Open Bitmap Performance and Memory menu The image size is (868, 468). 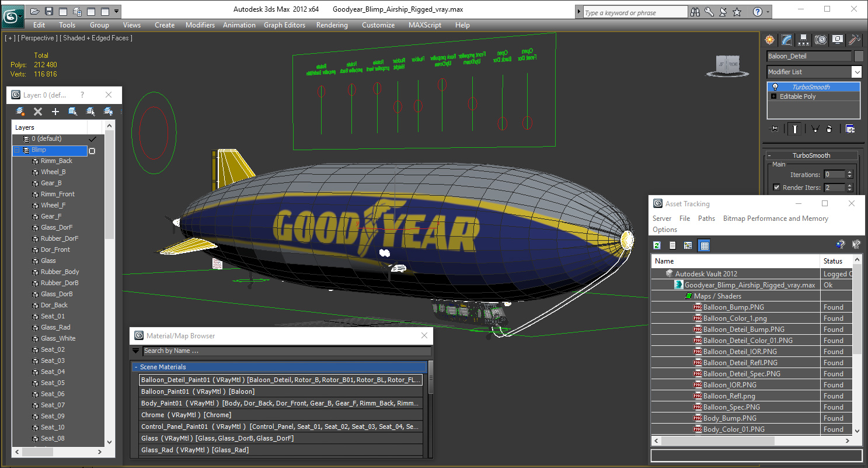tap(776, 219)
